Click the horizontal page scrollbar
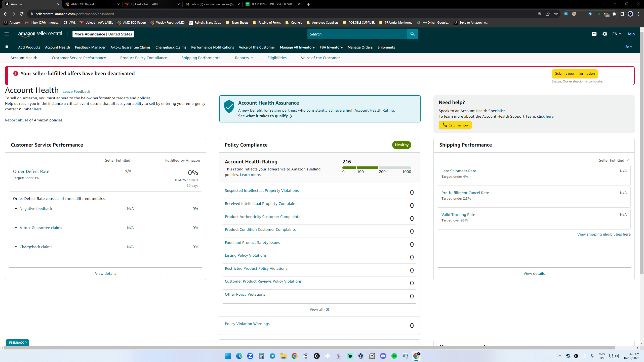The width and height of the screenshot is (644, 362). tap(309, 348)
